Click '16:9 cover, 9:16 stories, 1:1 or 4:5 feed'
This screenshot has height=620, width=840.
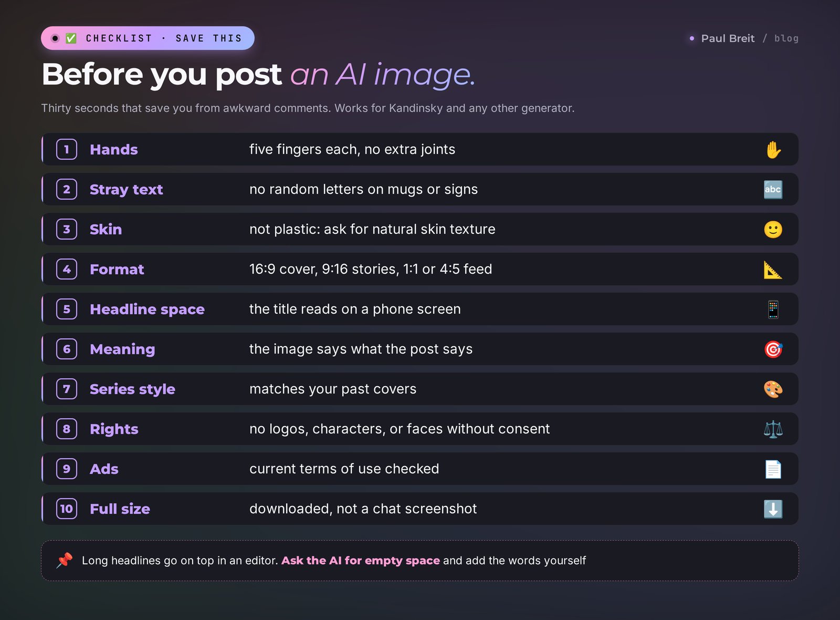point(371,270)
